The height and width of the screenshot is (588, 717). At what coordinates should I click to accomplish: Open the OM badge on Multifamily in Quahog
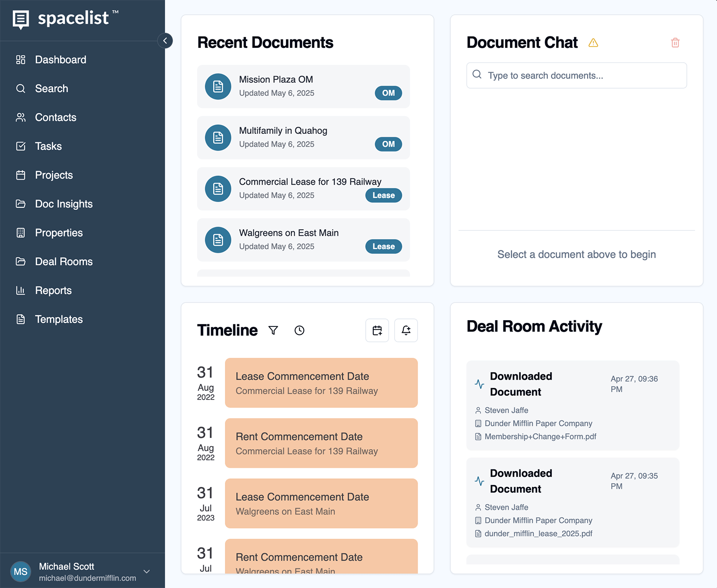[x=388, y=144]
